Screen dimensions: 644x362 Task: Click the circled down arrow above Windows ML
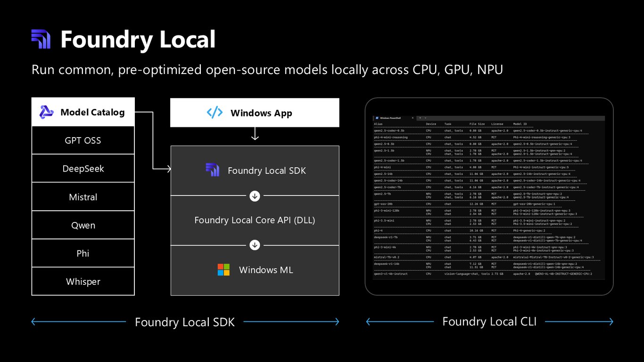[255, 245]
